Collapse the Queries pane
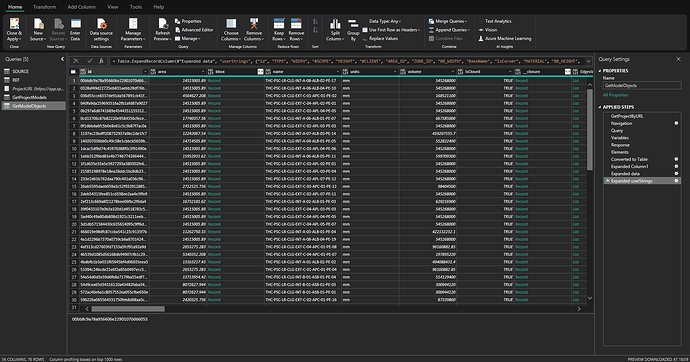 click(62, 59)
